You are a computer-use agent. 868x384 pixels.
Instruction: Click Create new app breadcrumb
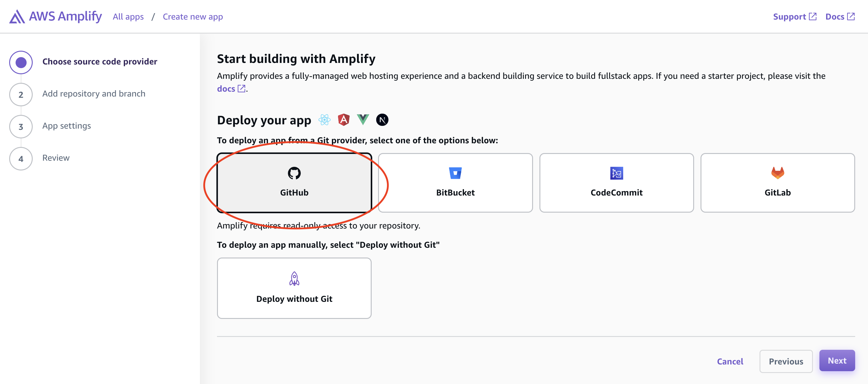(x=193, y=17)
